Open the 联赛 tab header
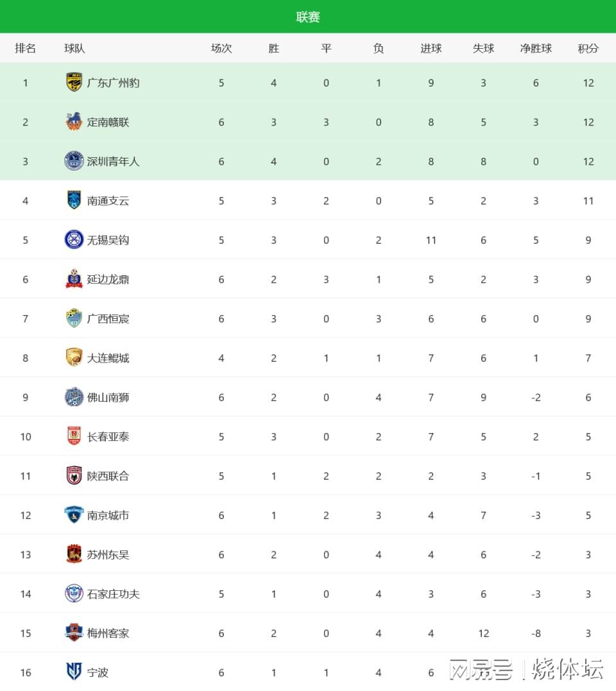 [308, 17]
